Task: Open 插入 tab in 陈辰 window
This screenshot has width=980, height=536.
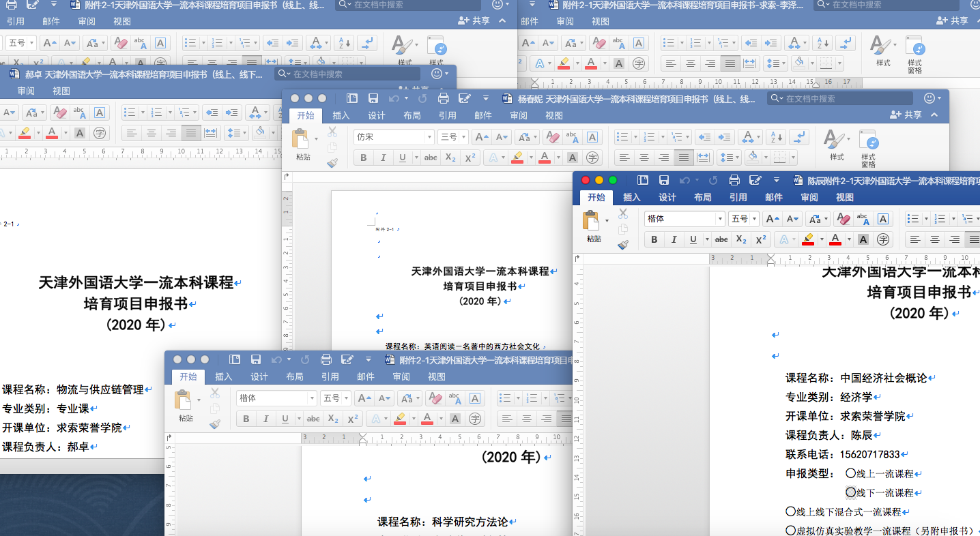Action: [x=632, y=197]
